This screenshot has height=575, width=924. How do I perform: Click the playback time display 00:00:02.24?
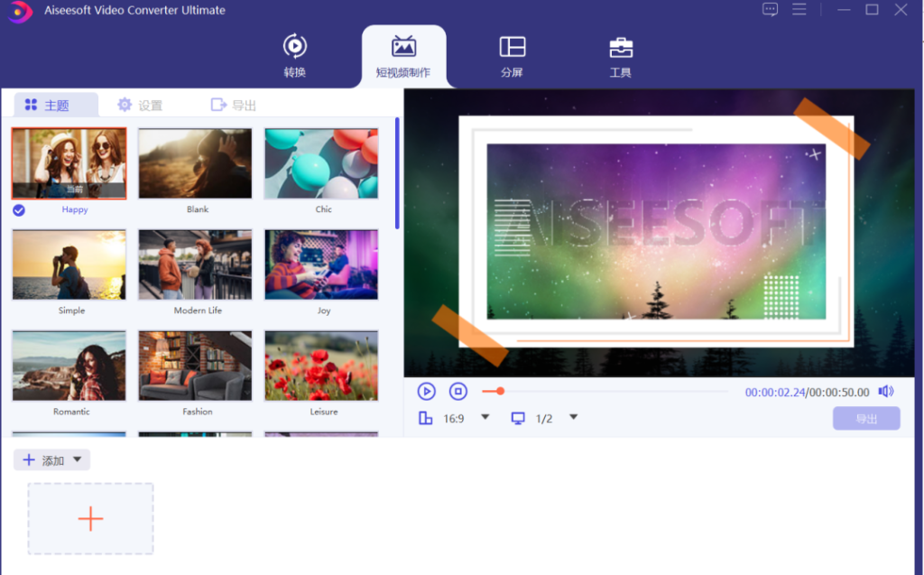coord(775,392)
